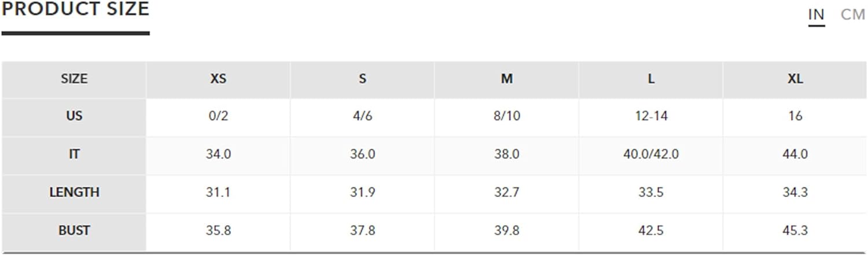Click the US 0/2 cell
This screenshot has width=868, height=255.
click(218, 116)
